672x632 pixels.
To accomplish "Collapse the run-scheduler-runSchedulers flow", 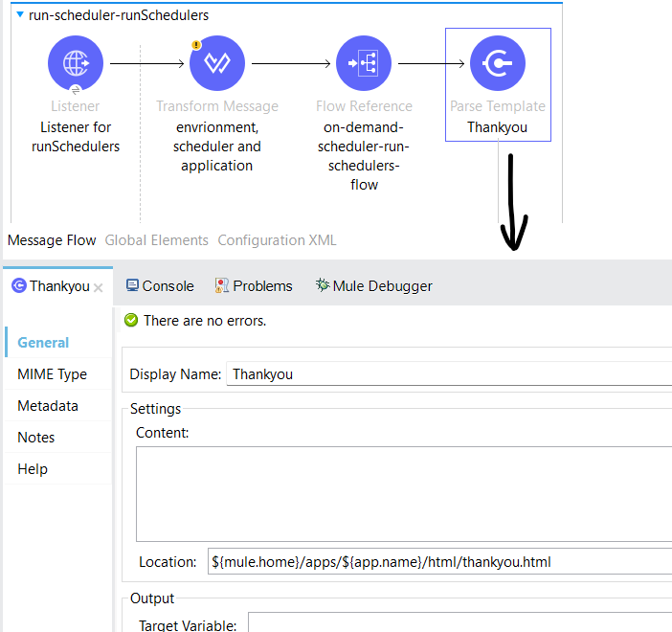I will (x=20, y=14).
